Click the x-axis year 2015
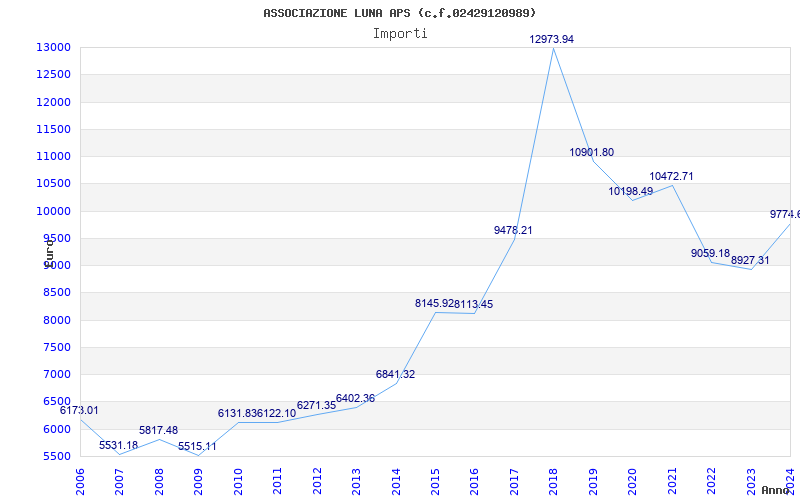 coord(435,482)
